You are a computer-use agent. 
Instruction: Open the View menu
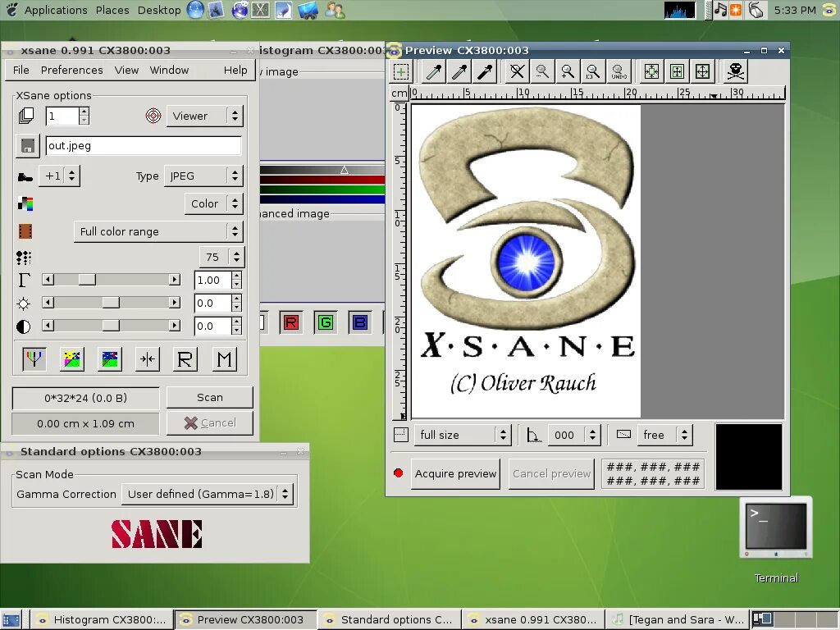pos(126,71)
